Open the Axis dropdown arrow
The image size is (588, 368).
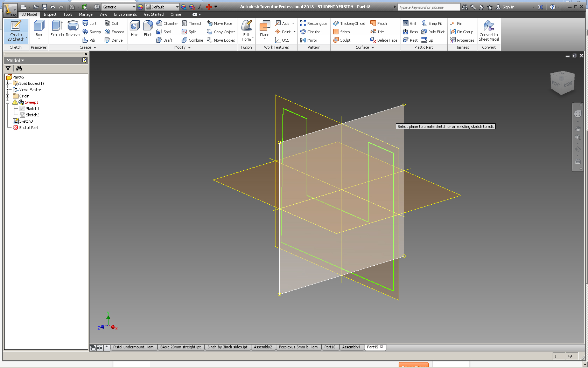point(293,23)
